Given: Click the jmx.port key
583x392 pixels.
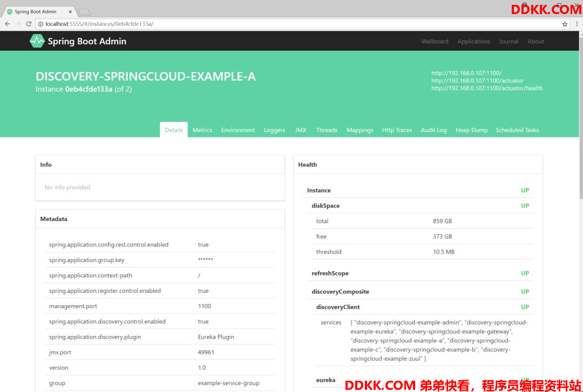Looking at the screenshot, I should click(x=60, y=352).
